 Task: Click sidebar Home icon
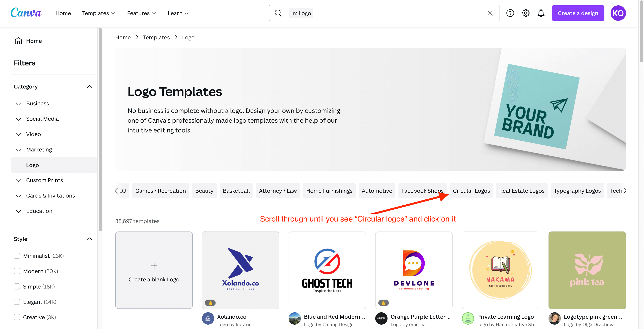(x=18, y=41)
